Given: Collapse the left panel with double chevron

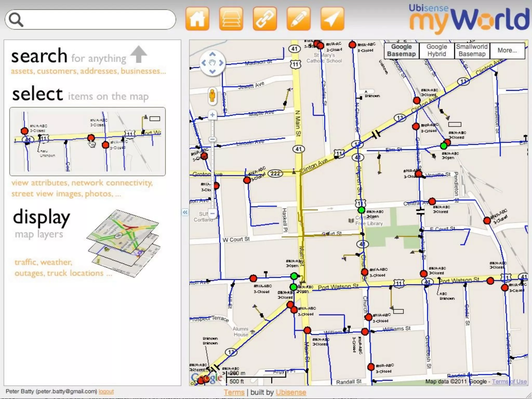Looking at the screenshot, I should [x=185, y=212].
